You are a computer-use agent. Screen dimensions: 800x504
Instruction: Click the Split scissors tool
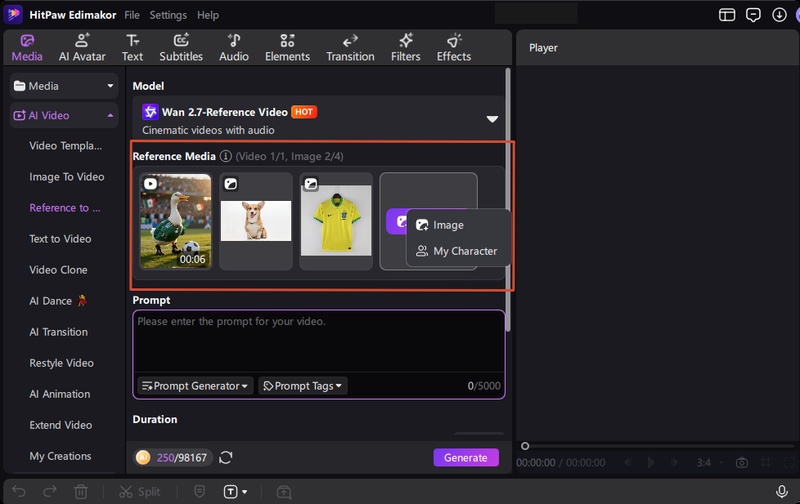(x=140, y=492)
